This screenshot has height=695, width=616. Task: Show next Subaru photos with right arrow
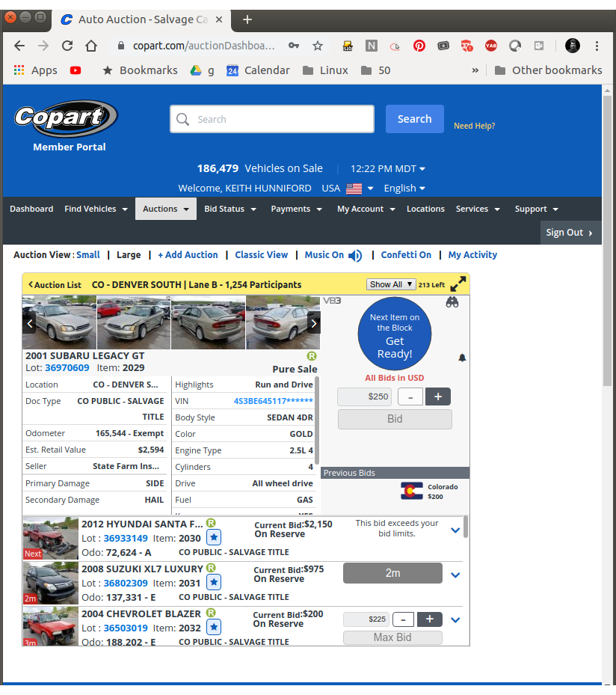(313, 324)
